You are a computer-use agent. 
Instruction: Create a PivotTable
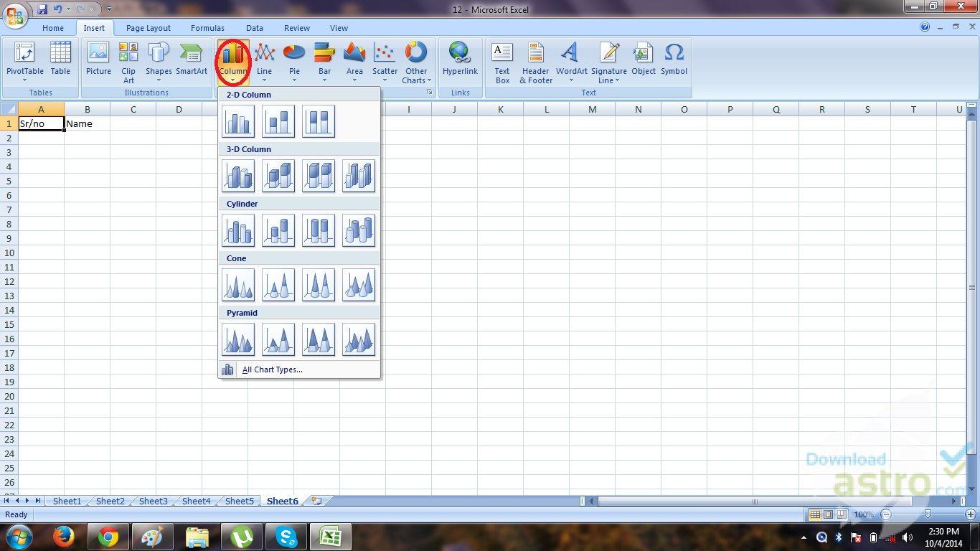(x=24, y=61)
